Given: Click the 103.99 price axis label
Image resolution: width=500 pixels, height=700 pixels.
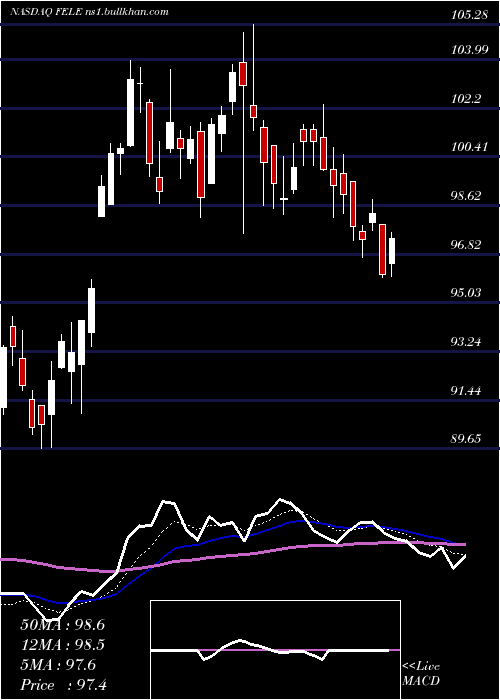Looking at the screenshot, I should coord(470,50).
